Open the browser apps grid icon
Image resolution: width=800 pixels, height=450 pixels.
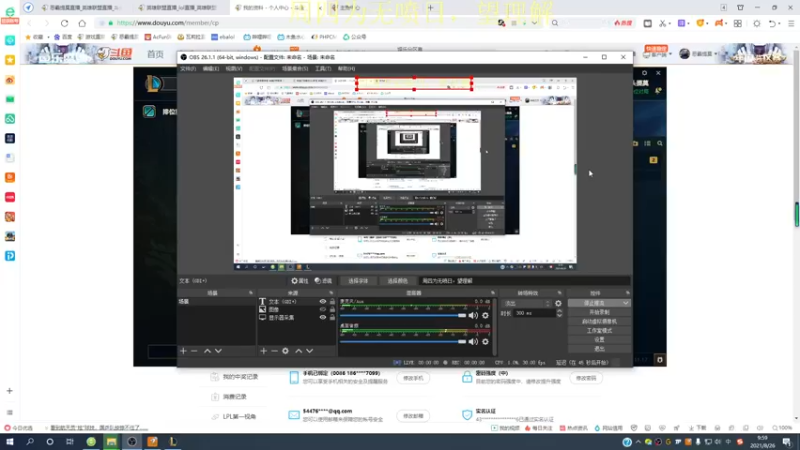point(738,23)
